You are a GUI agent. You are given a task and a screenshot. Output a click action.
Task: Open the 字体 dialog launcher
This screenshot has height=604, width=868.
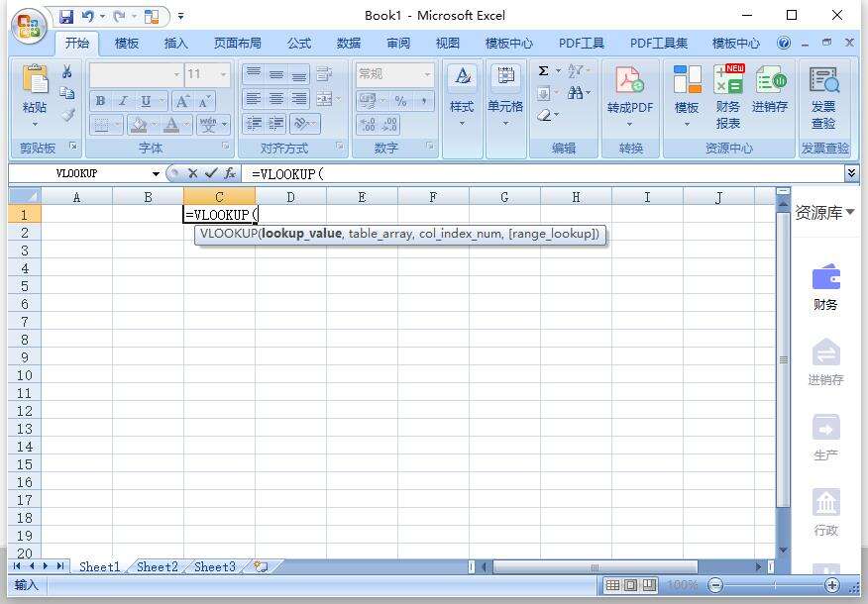click(x=225, y=146)
